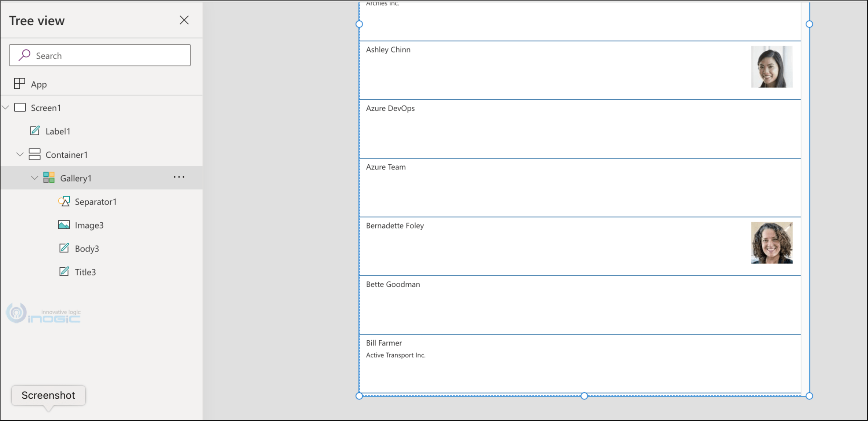Collapse the Container1 tree node

click(x=20, y=154)
